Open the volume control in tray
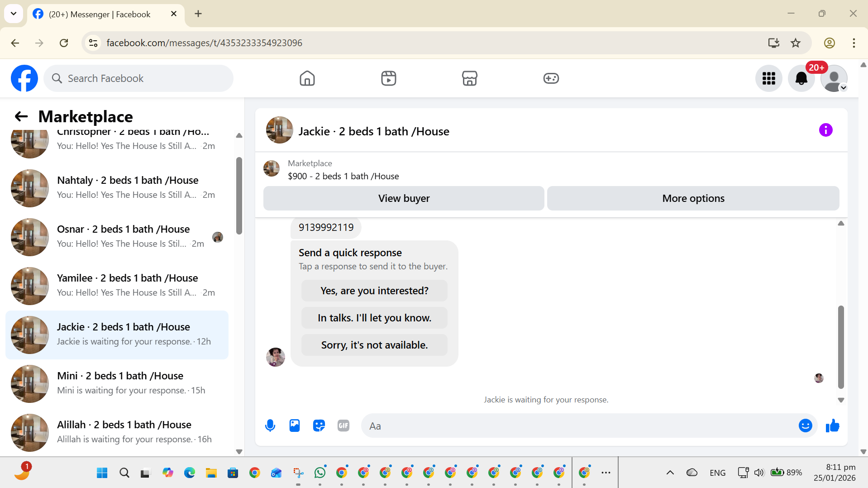The image size is (868, 488). pyautogui.click(x=759, y=473)
